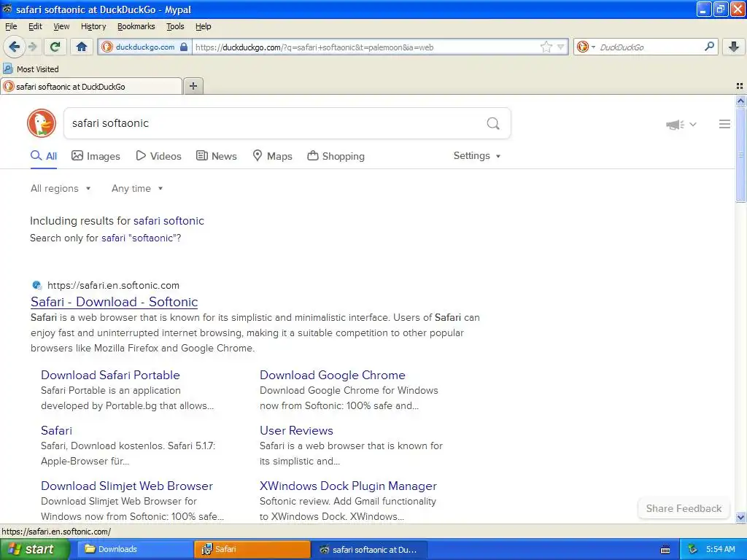Click the Share Feedback button
747x560 pixels.
[x=684, y=508]
